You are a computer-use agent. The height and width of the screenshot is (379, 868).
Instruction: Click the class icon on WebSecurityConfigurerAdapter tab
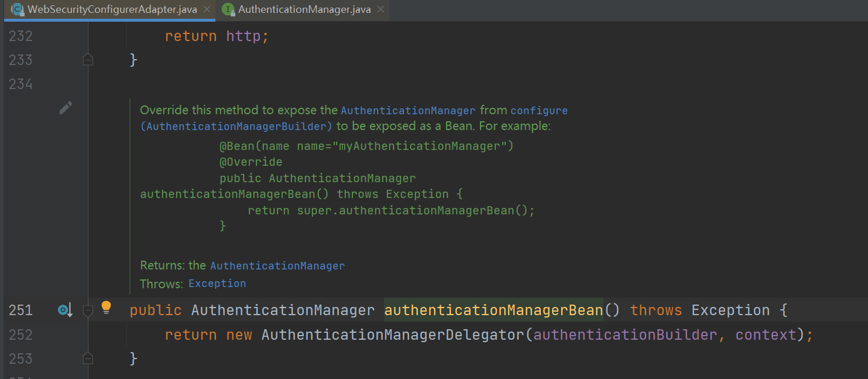pyautogui.click(x=18, y=9)
